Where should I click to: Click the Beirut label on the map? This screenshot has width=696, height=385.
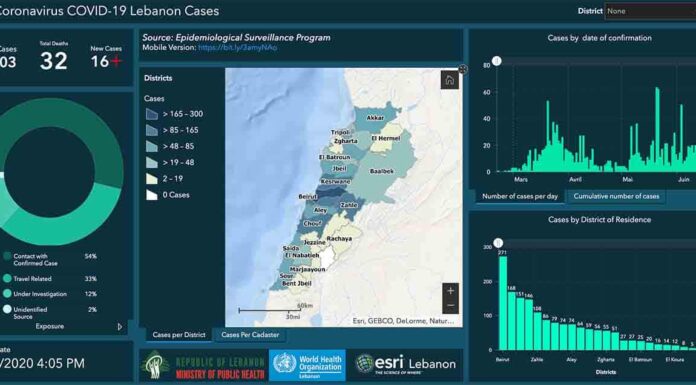click(x=308, y=196)
